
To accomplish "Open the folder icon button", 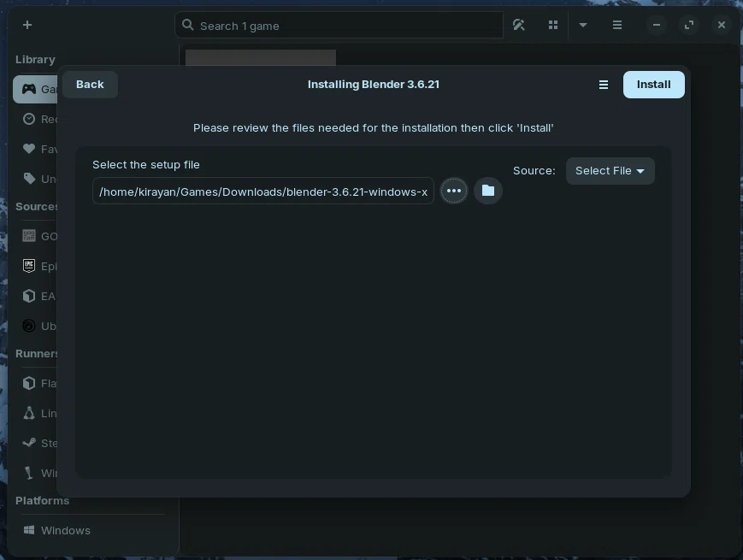I will [x=488, y=191].
